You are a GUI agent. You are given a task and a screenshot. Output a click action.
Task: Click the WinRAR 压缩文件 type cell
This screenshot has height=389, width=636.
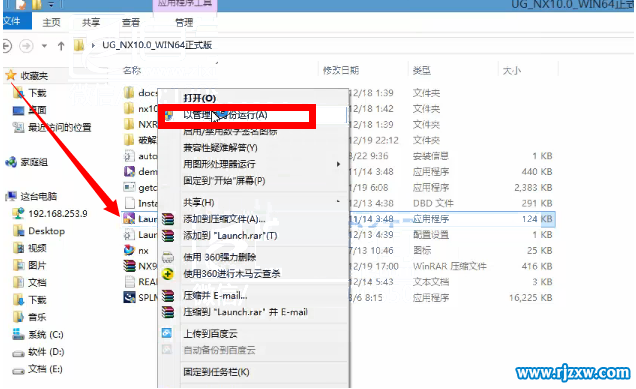(449, 266)
